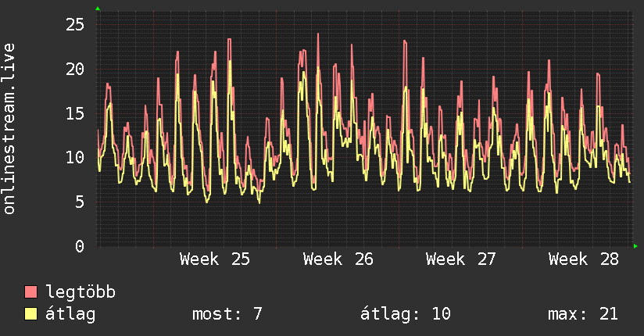Click the y-axis value 15
Screen dimensions: 644x336
(x=75, y=113)
